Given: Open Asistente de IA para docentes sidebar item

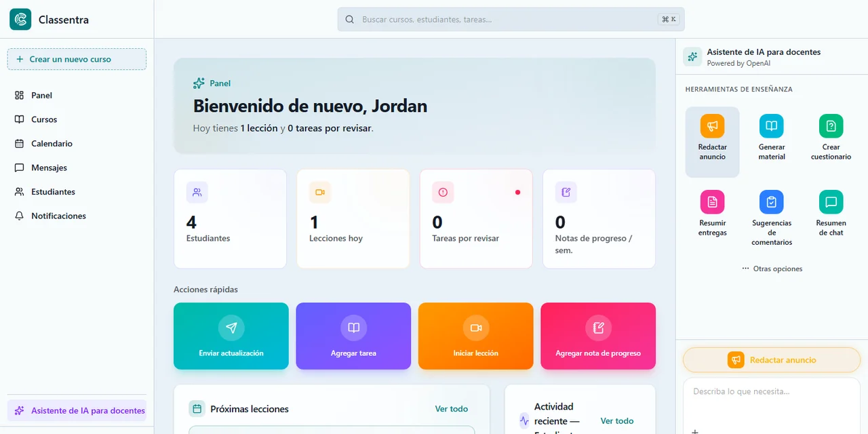Looking at the screenshot, I should click(x=77, y=410).
